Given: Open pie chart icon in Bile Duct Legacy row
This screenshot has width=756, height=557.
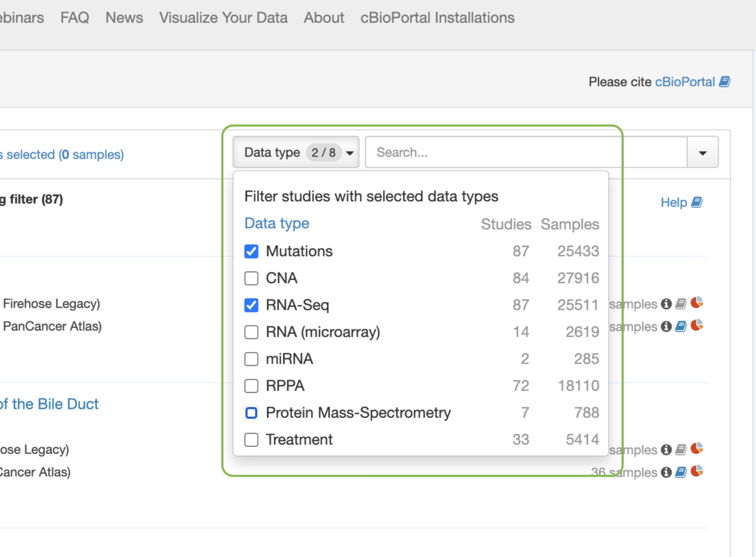Looking at the screenshot, I should click(697, 448).
